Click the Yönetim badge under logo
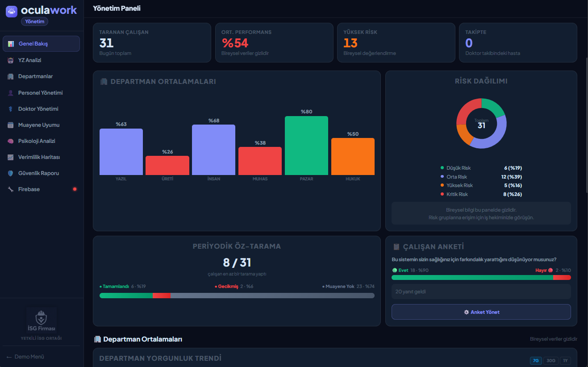The image size is (588, 367). click(x=34, y=21)
